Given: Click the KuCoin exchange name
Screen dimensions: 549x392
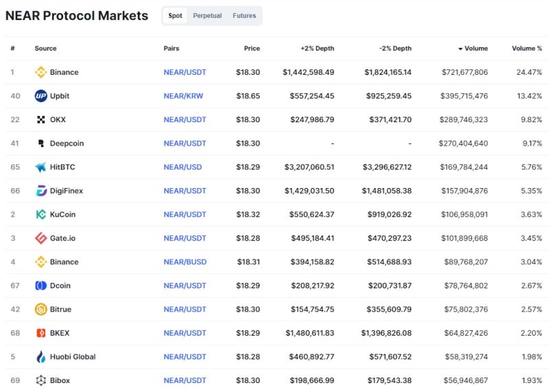Looking at the screenshot, I should (x=62, y=214).
